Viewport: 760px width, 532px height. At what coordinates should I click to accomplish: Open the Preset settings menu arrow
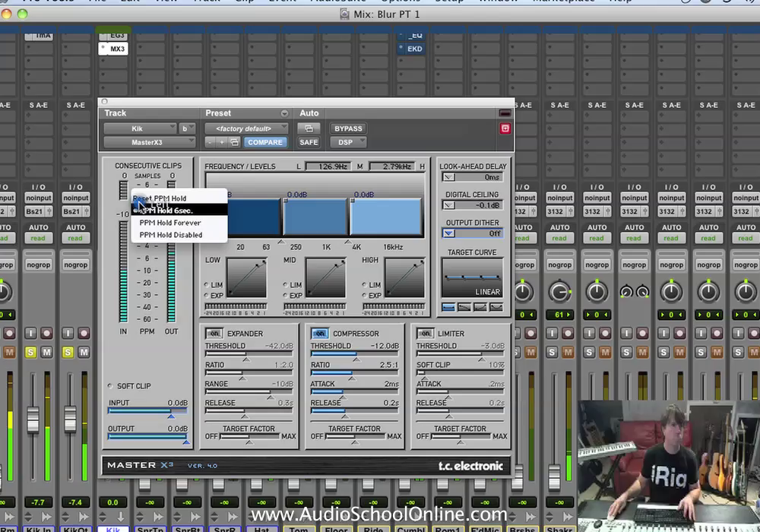click(x=284, y=113)
